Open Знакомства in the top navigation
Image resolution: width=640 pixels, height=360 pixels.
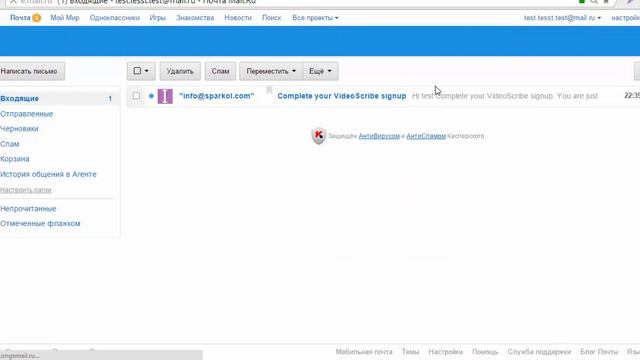(x=195, y=18)
